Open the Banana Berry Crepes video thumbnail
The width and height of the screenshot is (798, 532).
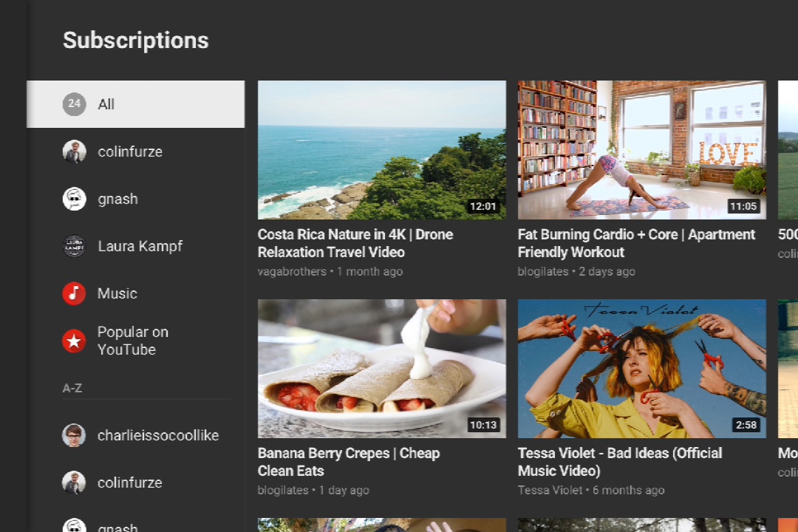(381, 368)
